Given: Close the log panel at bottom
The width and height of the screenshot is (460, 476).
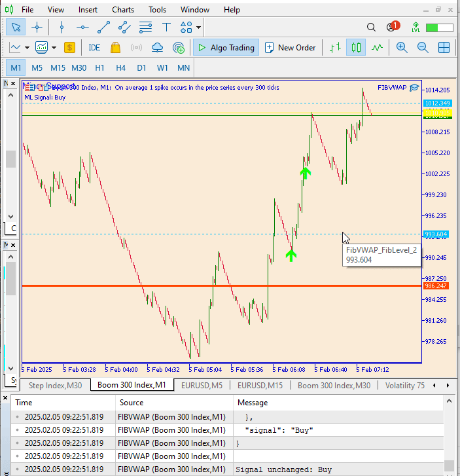Looking at the screenshot, I should coord(5,397).
